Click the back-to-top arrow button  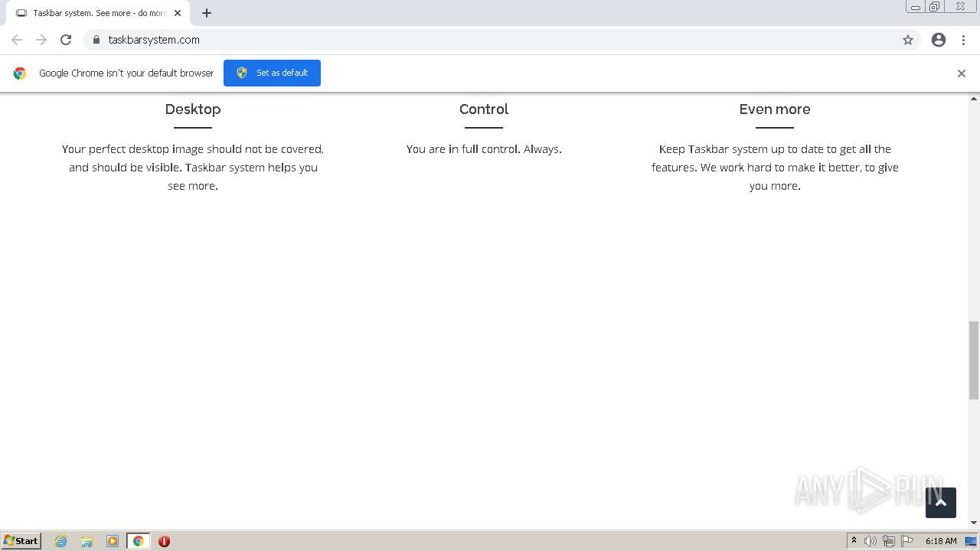(940, 503)
